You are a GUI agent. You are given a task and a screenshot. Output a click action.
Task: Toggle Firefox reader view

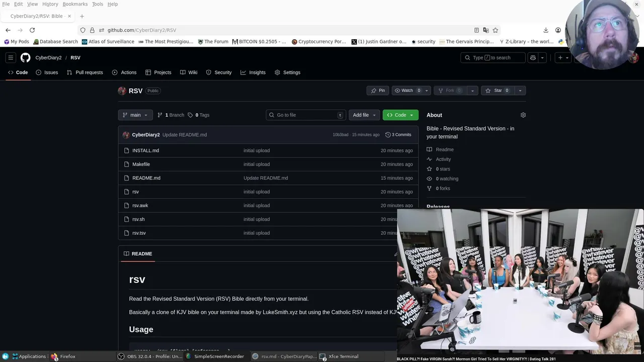tap(476, 30)
